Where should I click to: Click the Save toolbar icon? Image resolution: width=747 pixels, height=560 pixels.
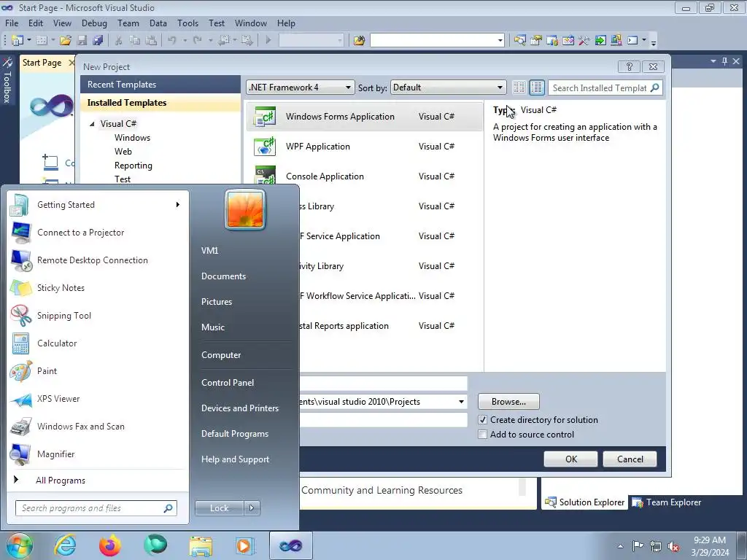coord(82,41)
